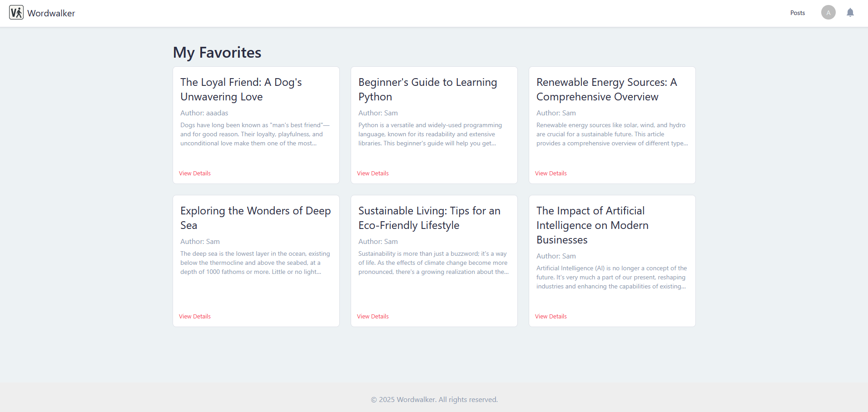868x412 pixels.
Task: Click the Author: aaadas label
Action: (x=204, y=113)
